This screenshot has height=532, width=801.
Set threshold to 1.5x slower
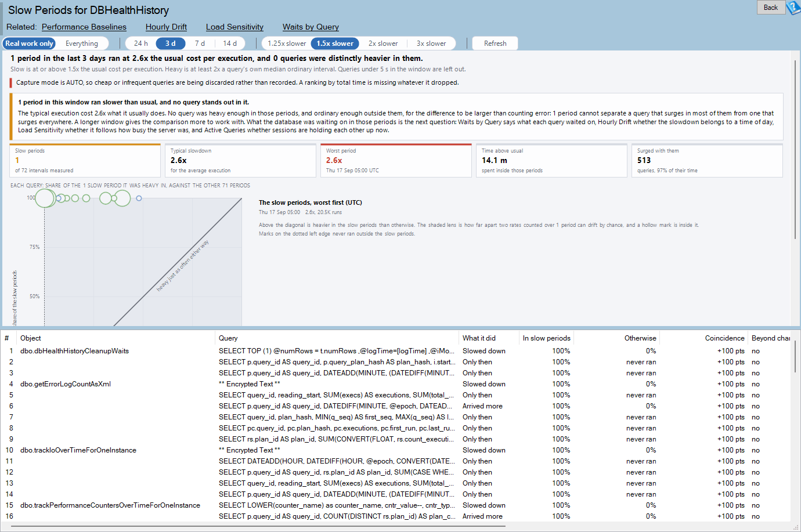tap(335, 44)
